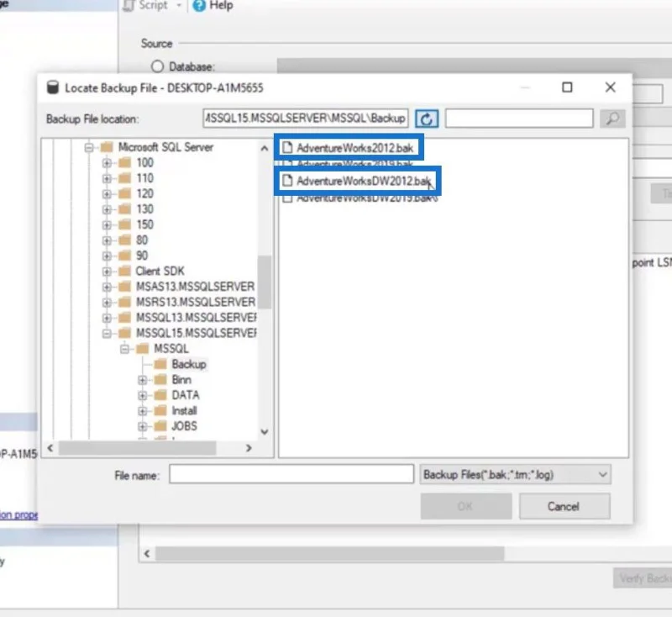The height and width of the screenshot is (617, 672).
Task: Expand the Install folder node
Action: click(x=143, y=411)
